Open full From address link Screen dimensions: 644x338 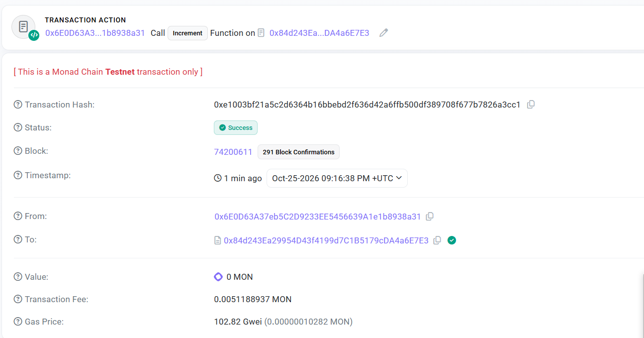[318, 217]
